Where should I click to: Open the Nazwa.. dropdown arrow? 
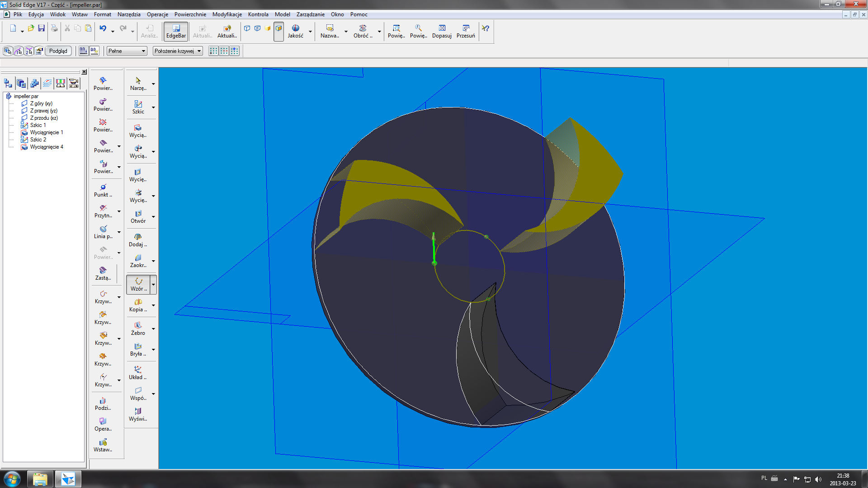(346, 32)
